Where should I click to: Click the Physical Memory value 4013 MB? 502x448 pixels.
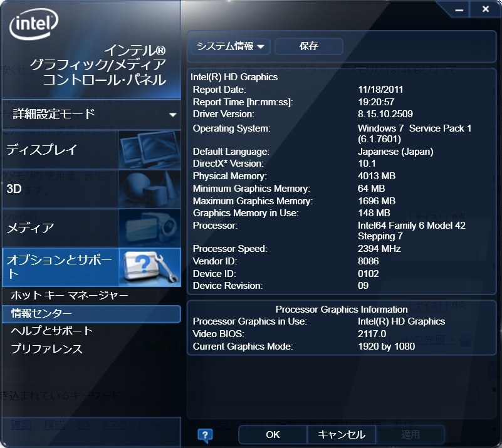pyautogui.click(x=377, y=176)
